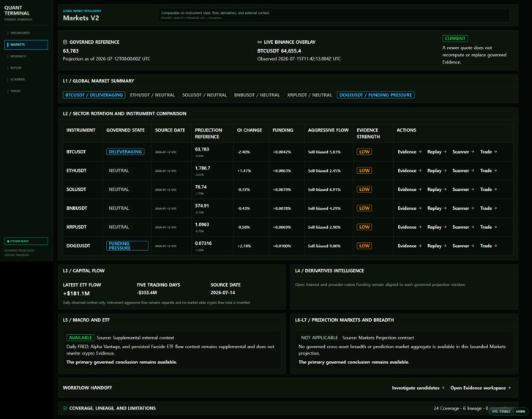The height and width of the screenshot is (419, 532).
Task: Click Investigate candidates link
Action: point(418,388)
